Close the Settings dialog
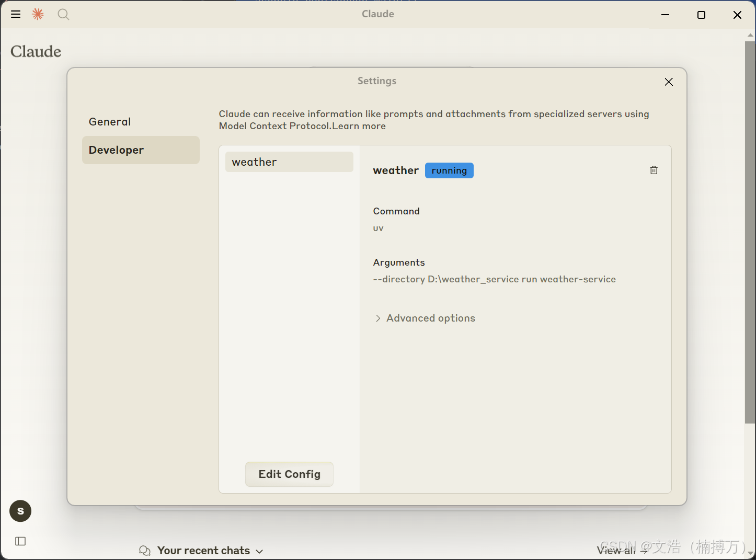Image resolution: width=756 pixels, height=560 pixels. tap(669, 82)
